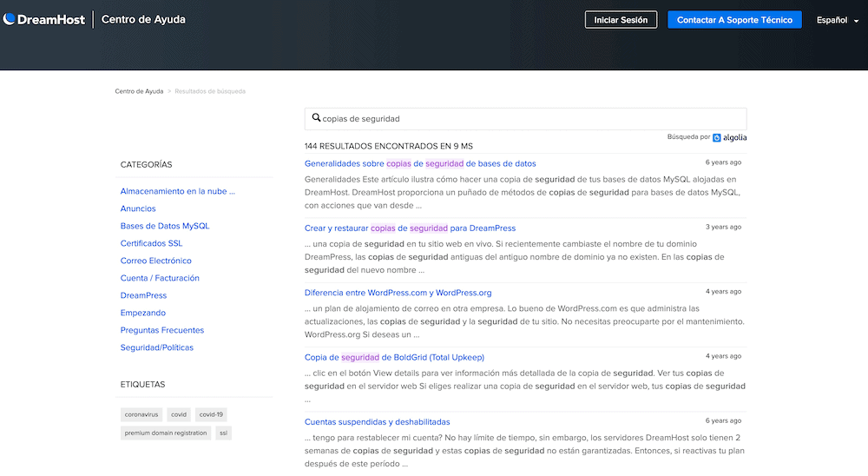
Task: Open the Algolia logo link
Action: click(x=730, y=137)
